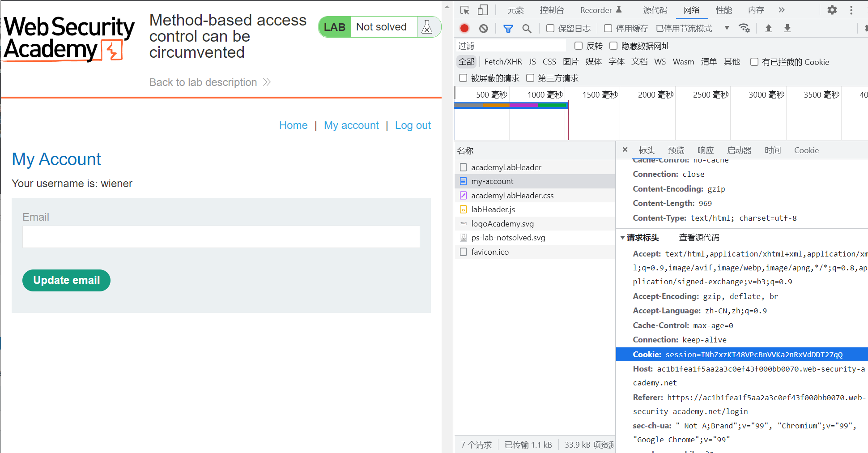Image resolution: width=868 pixels, height=453 pixels.
Task: Click the Log out link
Action: [x=413, y=125]
